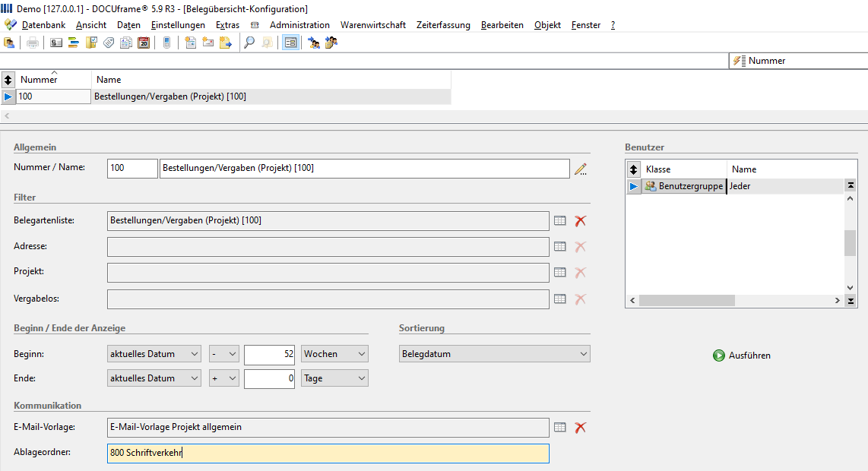Screen dimensions: 868x471
Task: Open the documents copy icon in toolbar
Action: tap(126, 43)
